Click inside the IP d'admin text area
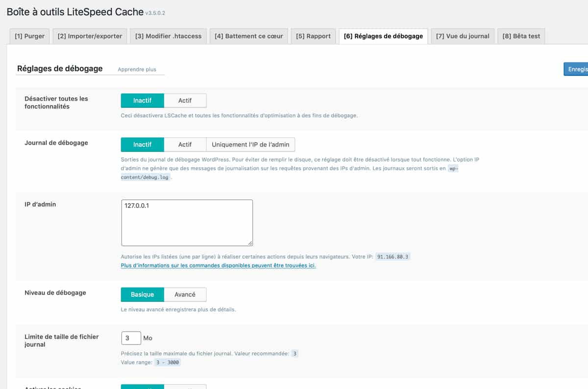588x389 pixels. 186,222
